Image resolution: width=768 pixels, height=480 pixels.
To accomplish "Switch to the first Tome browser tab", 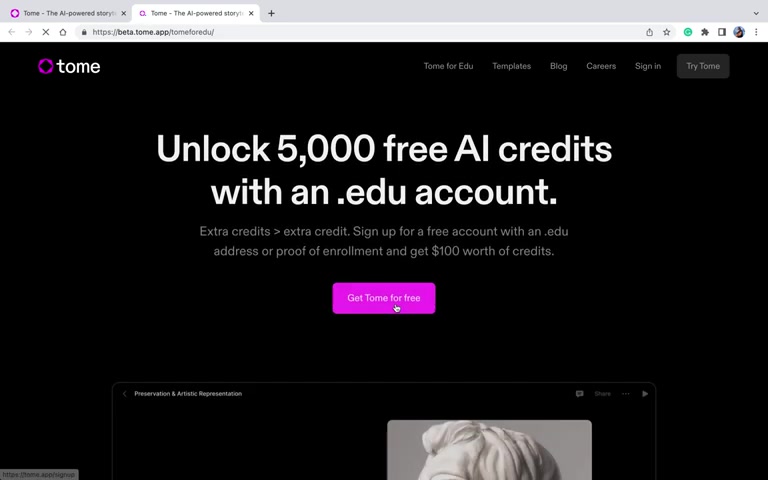I will (x=68, y=13).
